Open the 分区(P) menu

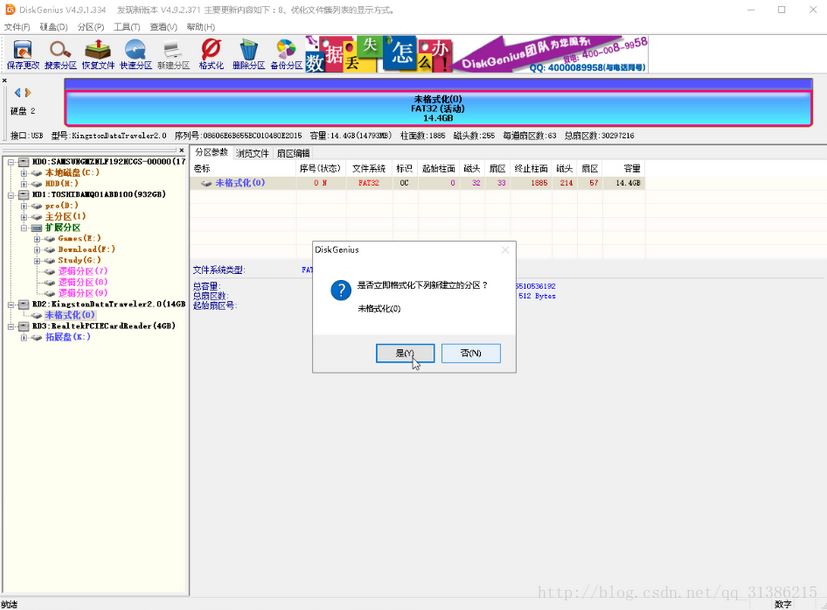pyautogui.click(x=90, y=27)
